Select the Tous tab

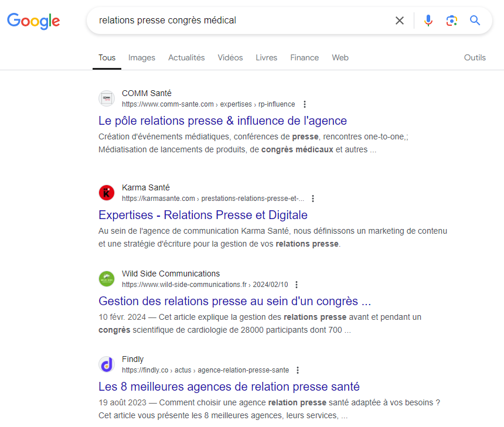(x=107, y=58)
